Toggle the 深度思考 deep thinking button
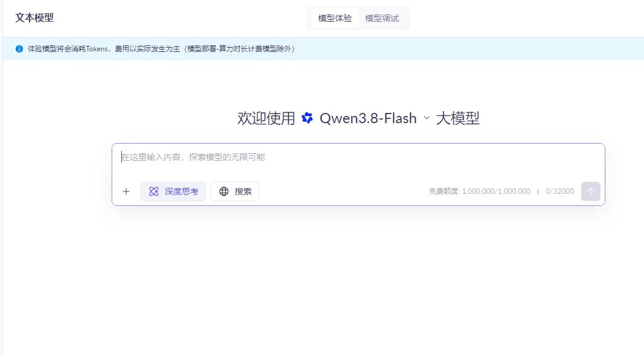 point(173,191)
